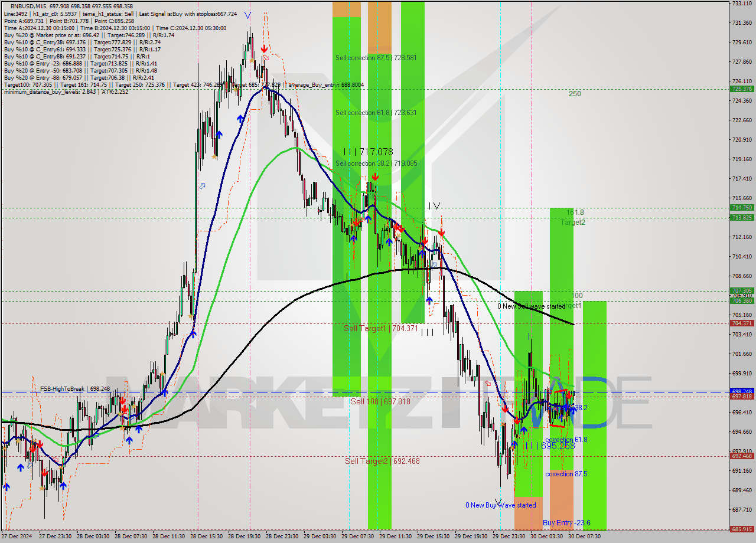Click the '29 Dec 15:30' time axis label

(433, 537)
